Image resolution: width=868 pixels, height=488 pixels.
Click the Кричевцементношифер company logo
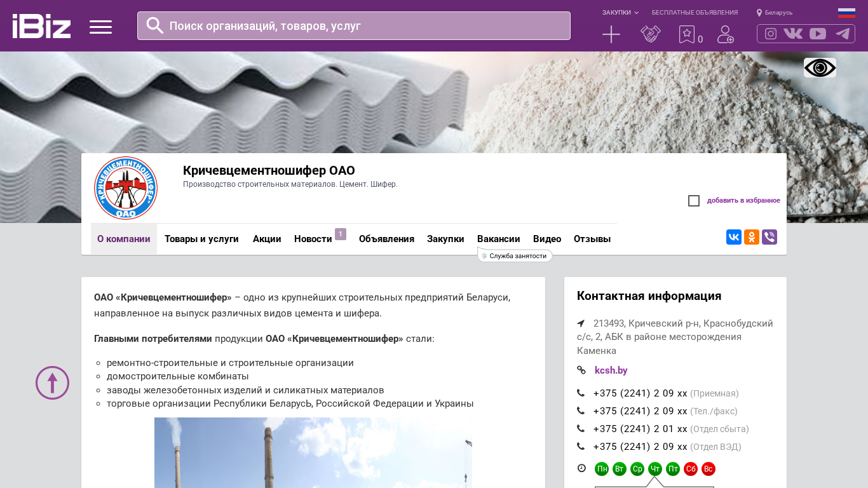(x=126, y=188)
